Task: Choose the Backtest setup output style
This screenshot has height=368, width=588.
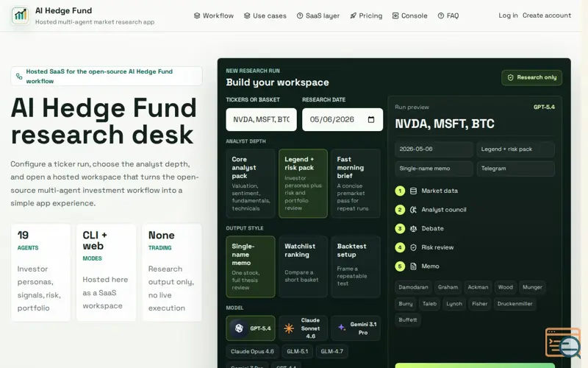Action: [356, 266]
